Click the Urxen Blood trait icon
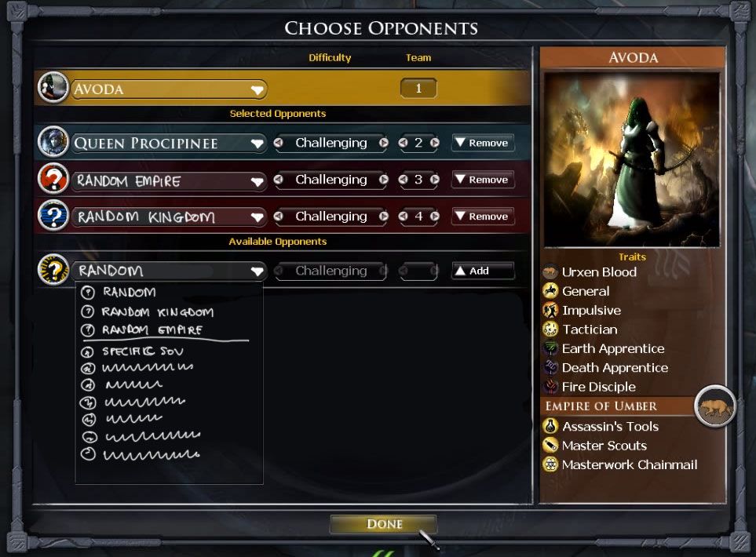This screenshot has height=557, width=756. [550, 272]
